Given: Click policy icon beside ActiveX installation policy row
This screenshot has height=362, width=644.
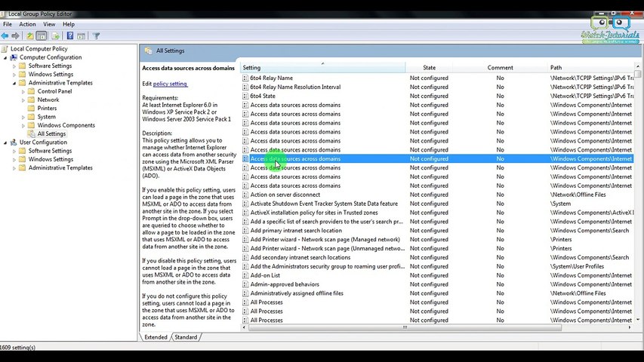Looking at the screenshot, I should (245, 213).
